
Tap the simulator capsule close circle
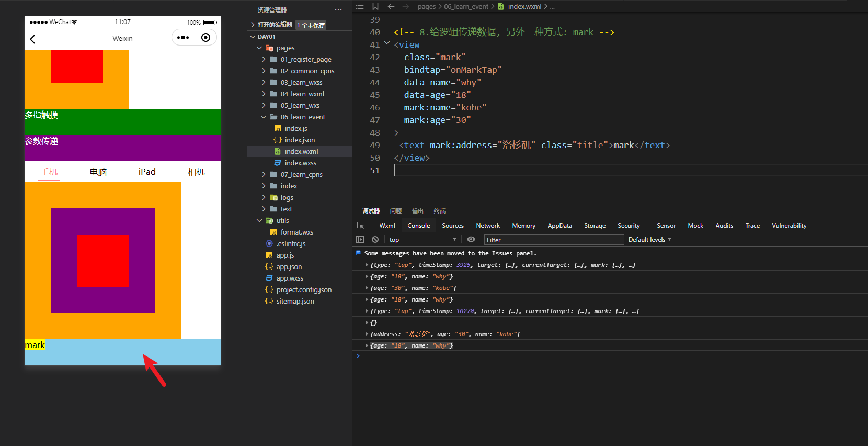[x=206, y=38]
